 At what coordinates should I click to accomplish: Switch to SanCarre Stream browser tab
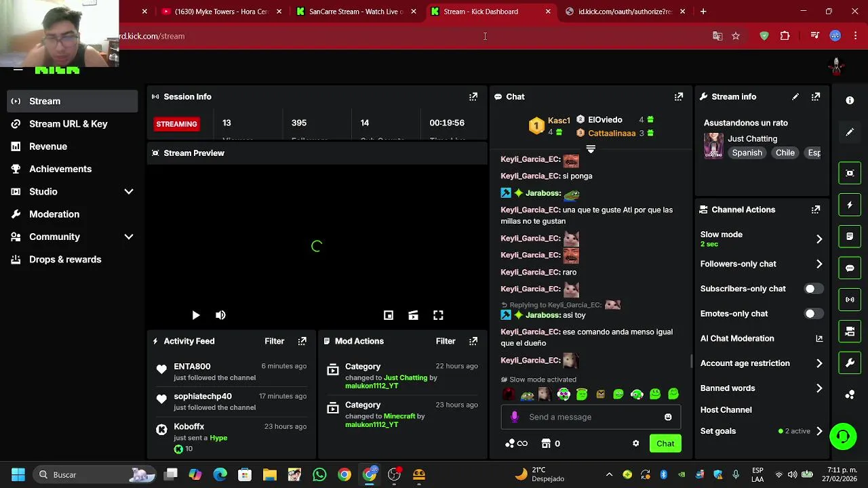355,12
